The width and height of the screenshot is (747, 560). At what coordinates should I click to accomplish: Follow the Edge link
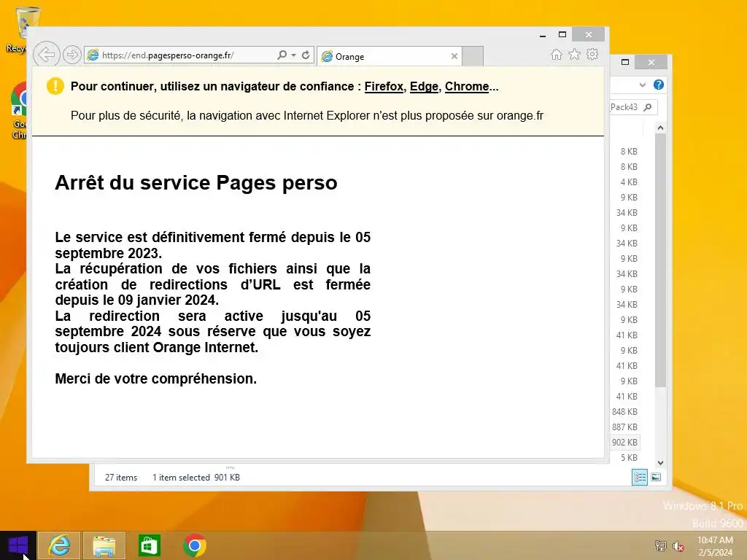[424, 86]
